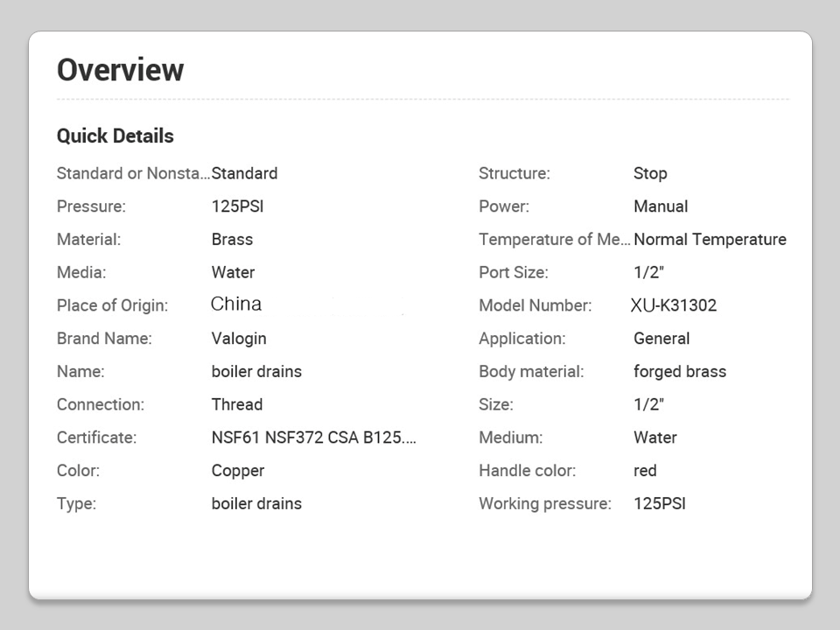Click the China place of origin value
The height and width of the screenshot is (630, 840).
(x=236, y=304)
